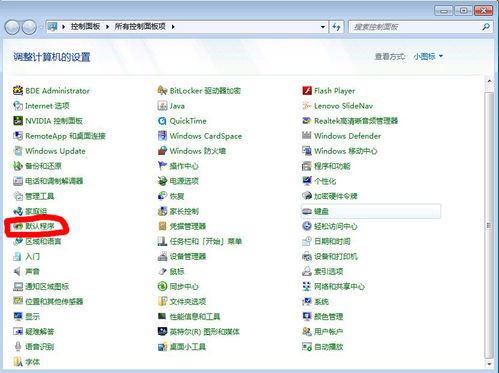Click the search magnifier button

pos(486,27)
